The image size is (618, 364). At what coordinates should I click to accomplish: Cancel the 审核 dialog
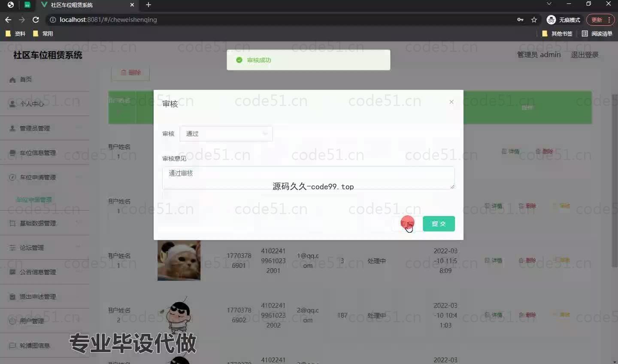pos(406,224)
